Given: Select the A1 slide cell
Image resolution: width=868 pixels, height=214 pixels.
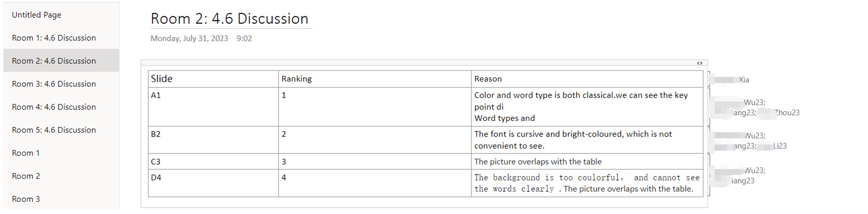Looking at the screenshot, I should [213, 107].
